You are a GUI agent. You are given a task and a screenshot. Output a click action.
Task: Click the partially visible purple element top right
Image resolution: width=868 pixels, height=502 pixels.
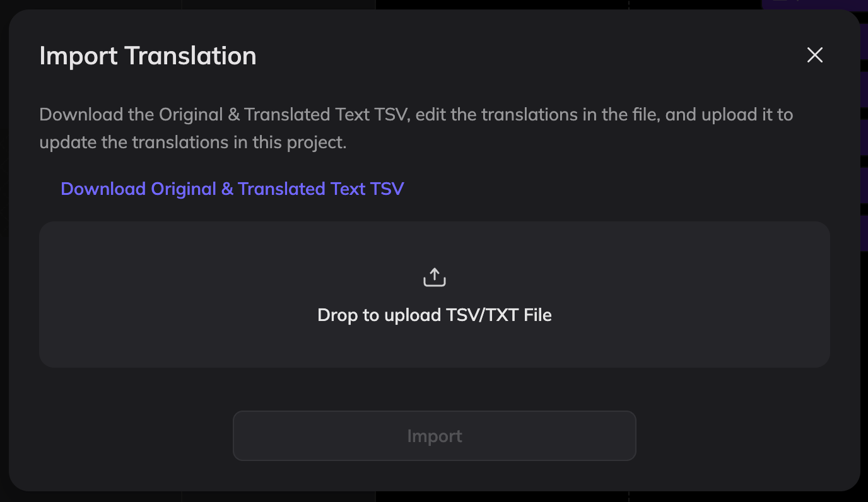814,5
